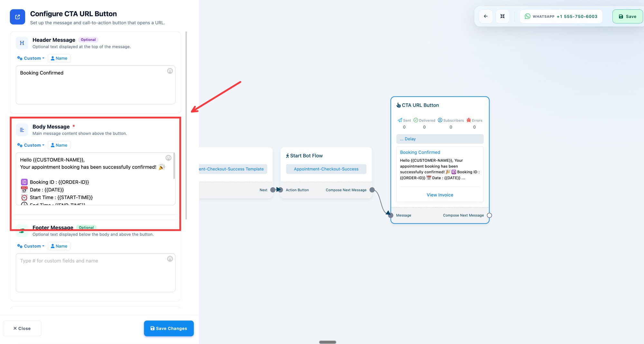Click the WhatsApp logo icon
The width and height of the screenshot is (644, 344).
(527, 16)
